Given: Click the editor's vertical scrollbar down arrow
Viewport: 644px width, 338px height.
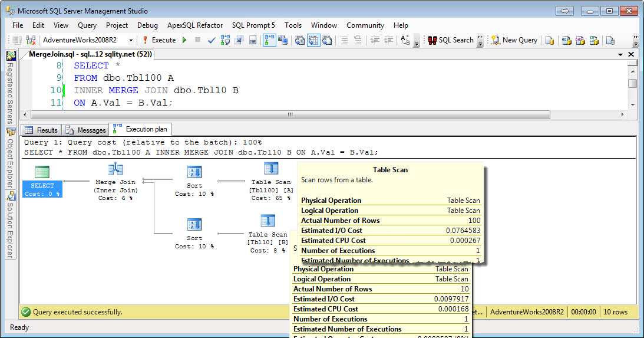Looking at the screenshot, I should pos(632,104).
